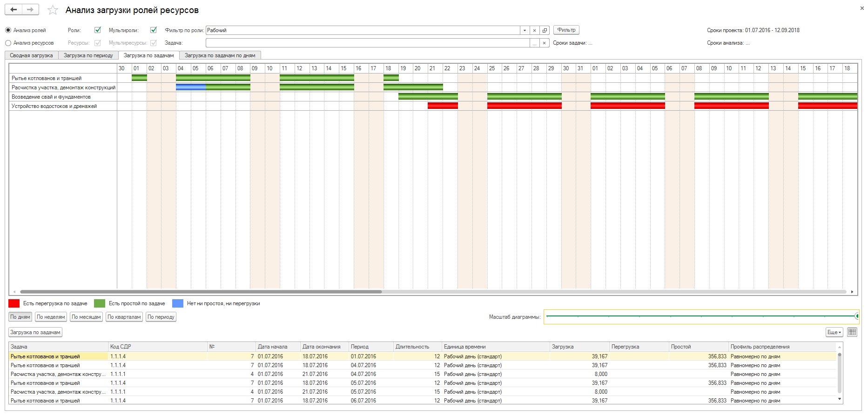This screenshot has height=416, width=868.
Task: Sort by the Задача column header
Action: [x=59, y=347]
